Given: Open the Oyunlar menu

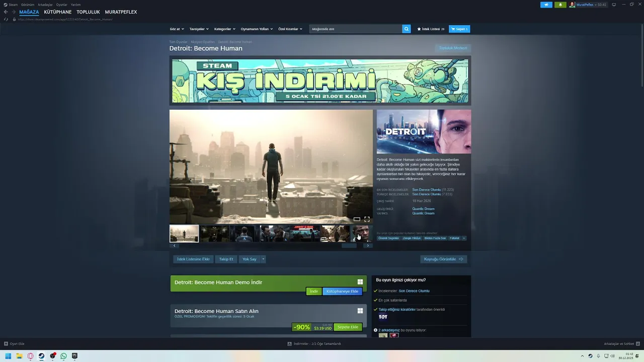Looking at the screenshot, I should pos(61,5).
